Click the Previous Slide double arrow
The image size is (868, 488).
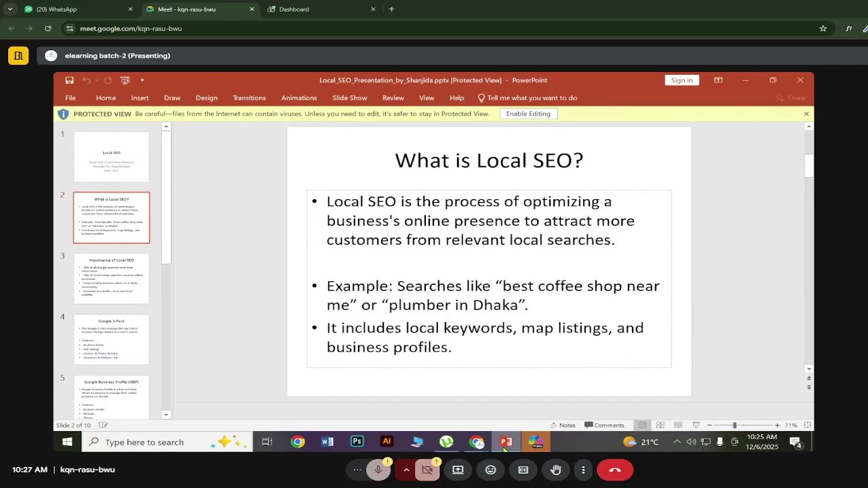809,378
